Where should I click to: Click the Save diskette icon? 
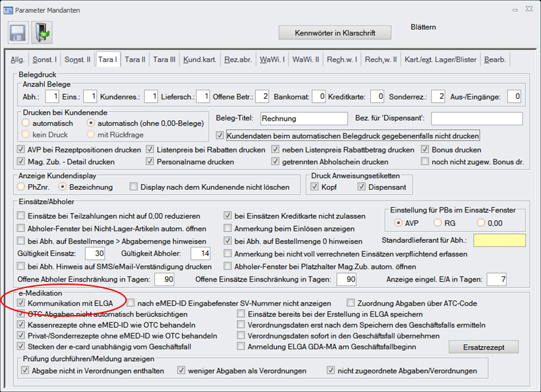coord(17,32)
